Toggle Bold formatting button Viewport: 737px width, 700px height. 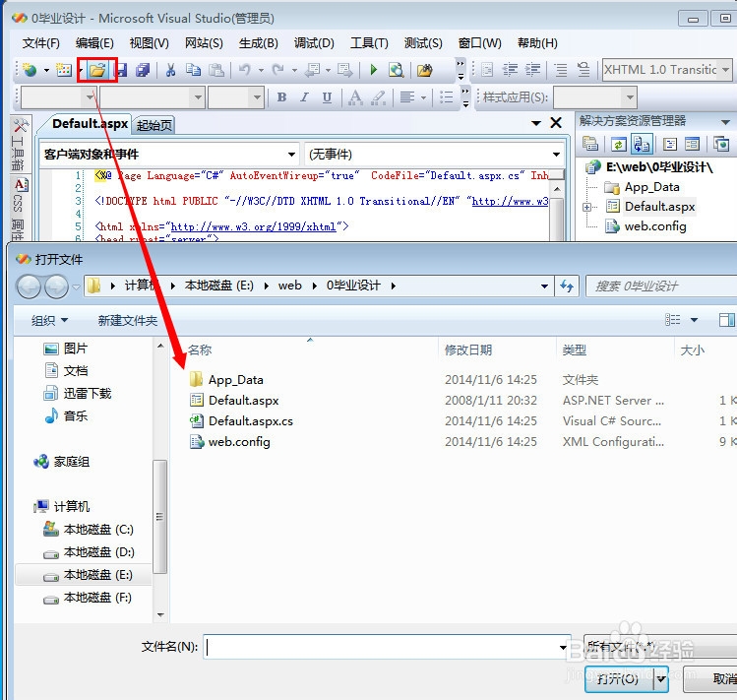281,97
